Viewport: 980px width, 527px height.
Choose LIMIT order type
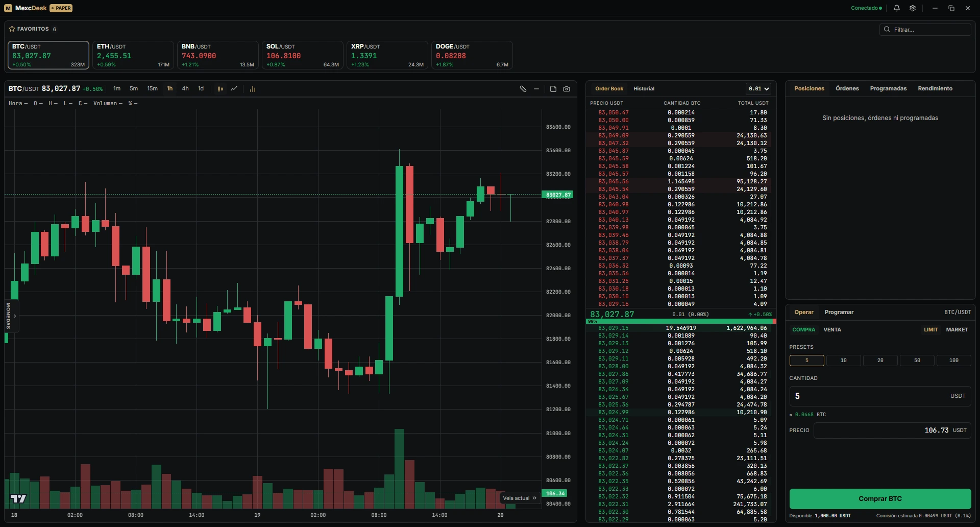[930, 330]
